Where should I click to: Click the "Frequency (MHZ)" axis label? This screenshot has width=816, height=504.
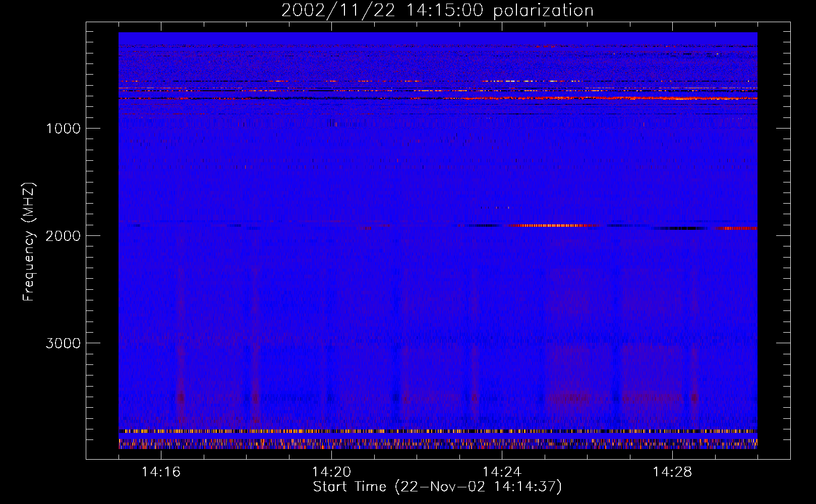coord(28,242)
